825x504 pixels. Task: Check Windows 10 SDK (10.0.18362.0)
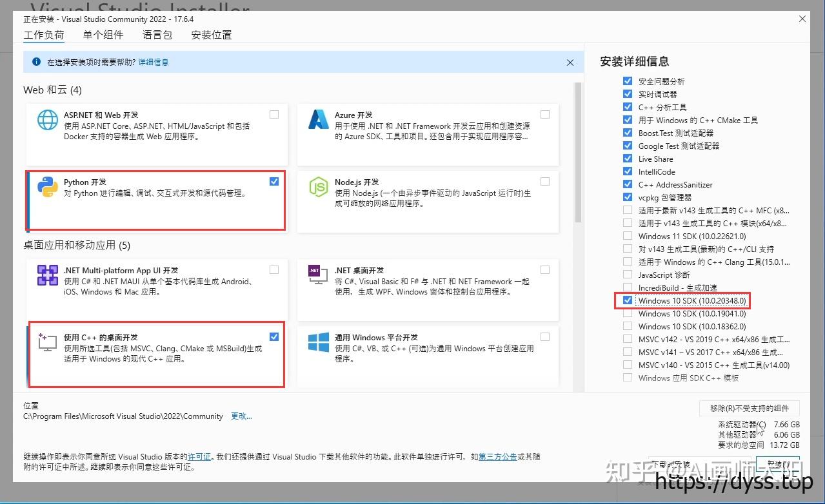click(x=628, y=326)
